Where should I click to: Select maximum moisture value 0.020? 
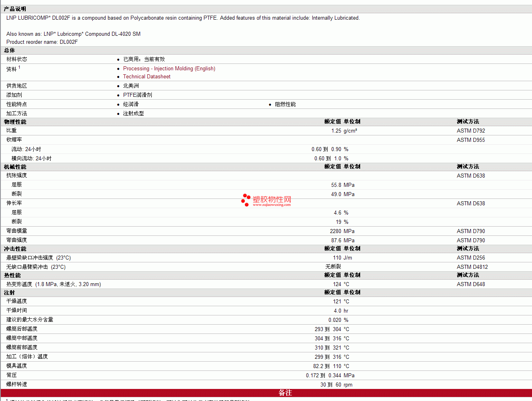[x=335, y=320]
